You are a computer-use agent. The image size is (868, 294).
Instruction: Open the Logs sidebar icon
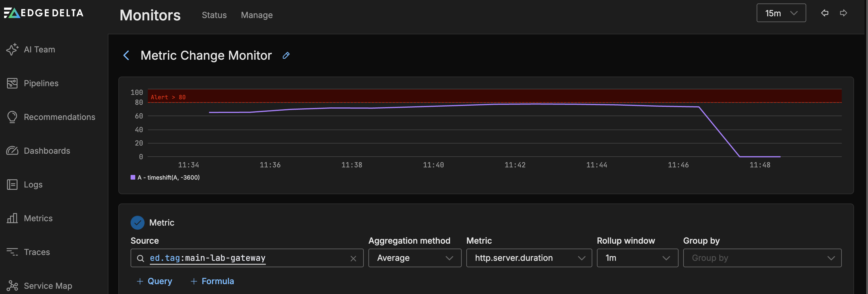(x=12, y=184)
